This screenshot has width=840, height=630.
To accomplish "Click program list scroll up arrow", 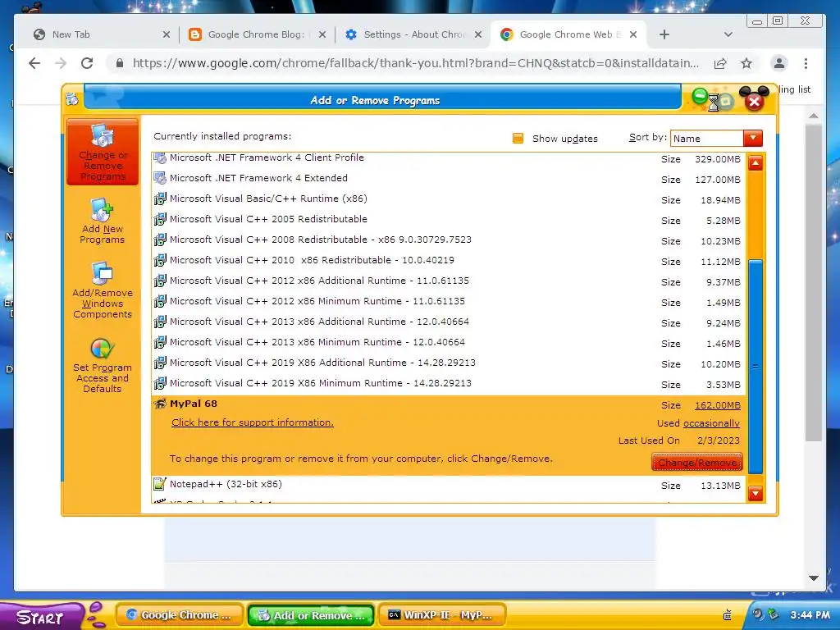I will (x=756, y=163).
